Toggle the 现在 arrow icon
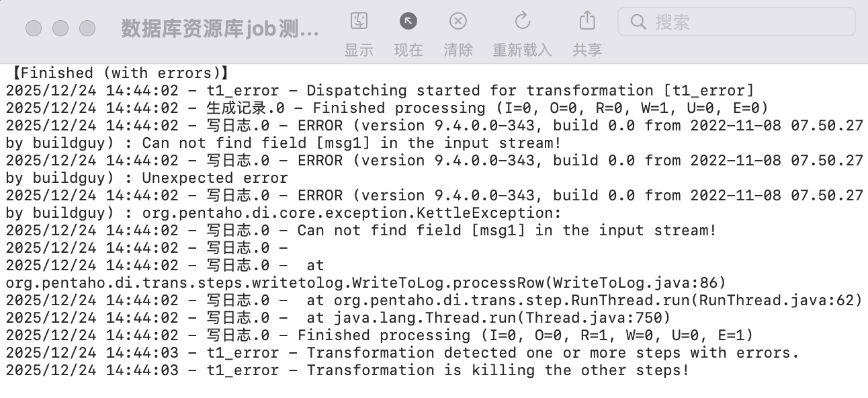The image size is (868, 398). (408, 21)
